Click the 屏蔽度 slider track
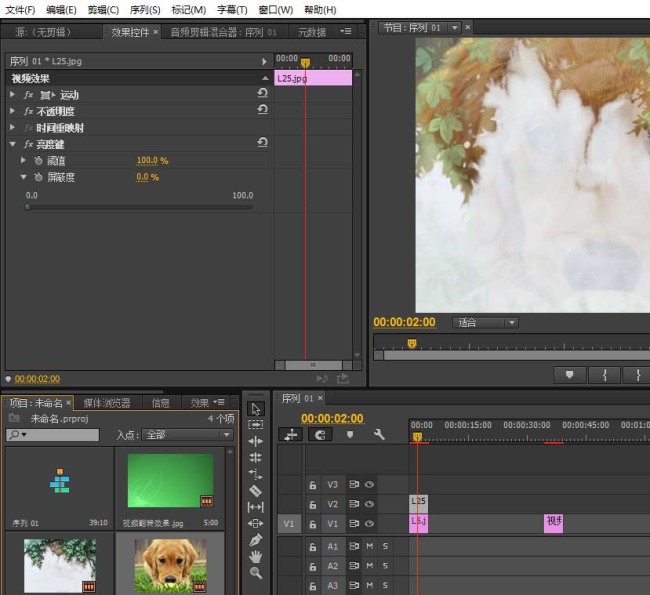This screenshot has width=650, height=595. tap(139, 207)
